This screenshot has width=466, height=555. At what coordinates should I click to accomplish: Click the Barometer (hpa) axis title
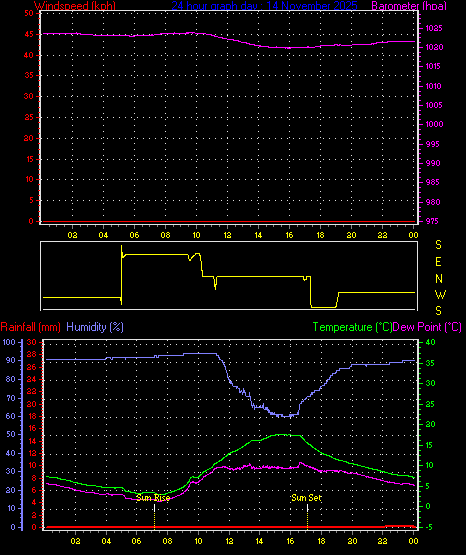409,6
